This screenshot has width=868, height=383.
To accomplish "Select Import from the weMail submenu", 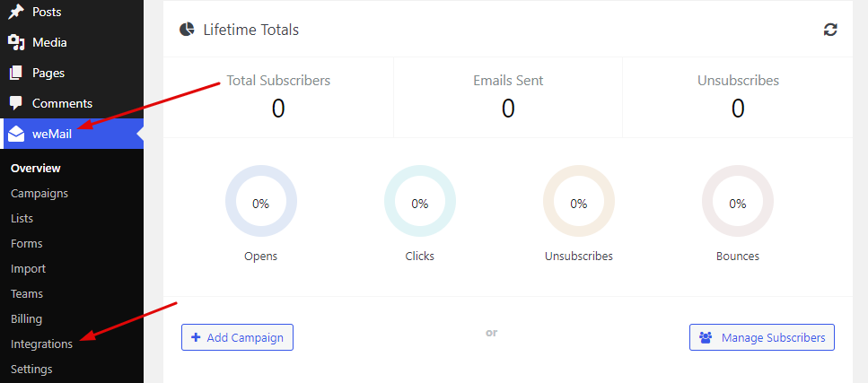I will (x=28, y=268).
